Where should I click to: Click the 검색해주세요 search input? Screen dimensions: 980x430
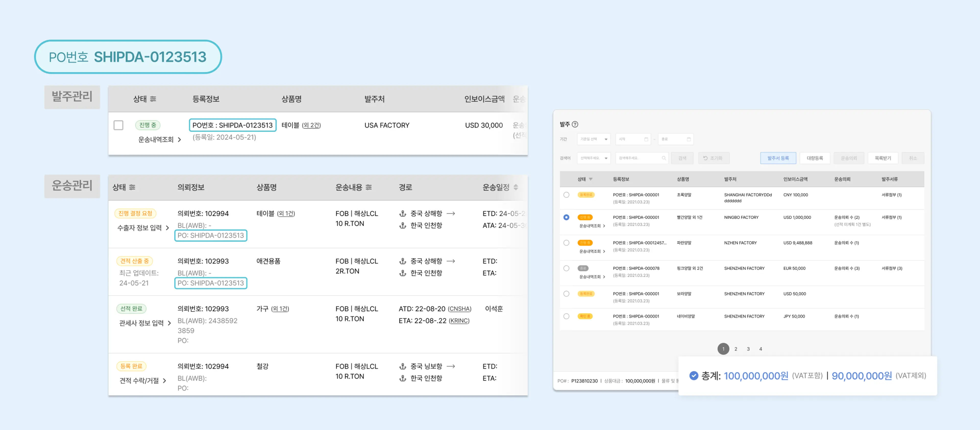[x=642, y=158]
